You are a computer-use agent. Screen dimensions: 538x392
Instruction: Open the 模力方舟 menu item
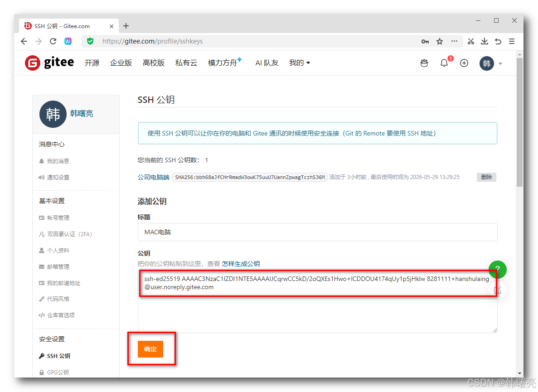(x=223, y=63)
